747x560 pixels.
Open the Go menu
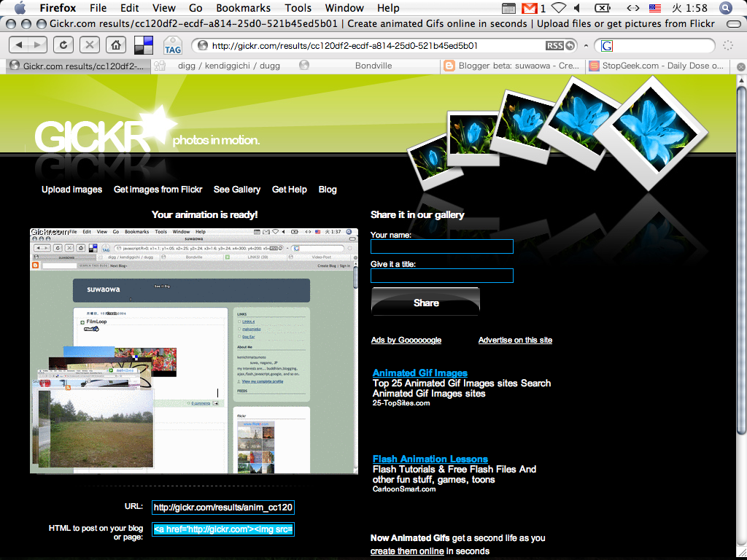coord(196,8)
